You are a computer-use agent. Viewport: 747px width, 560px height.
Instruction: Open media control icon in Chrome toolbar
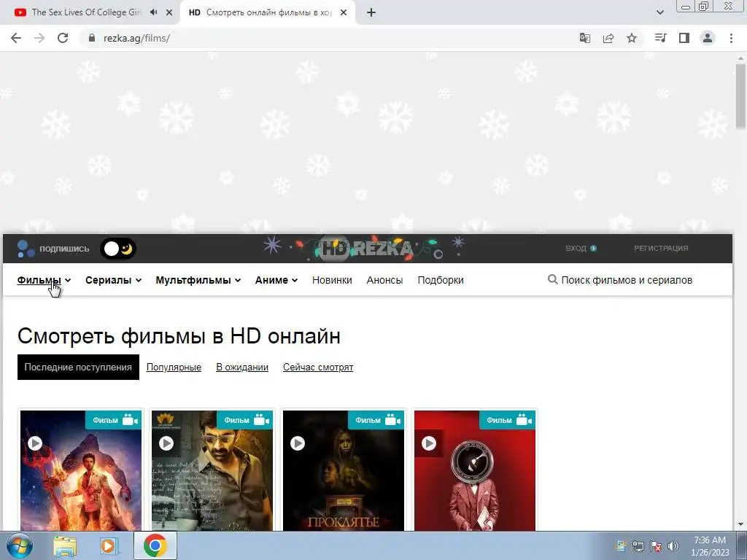(660, 38)
